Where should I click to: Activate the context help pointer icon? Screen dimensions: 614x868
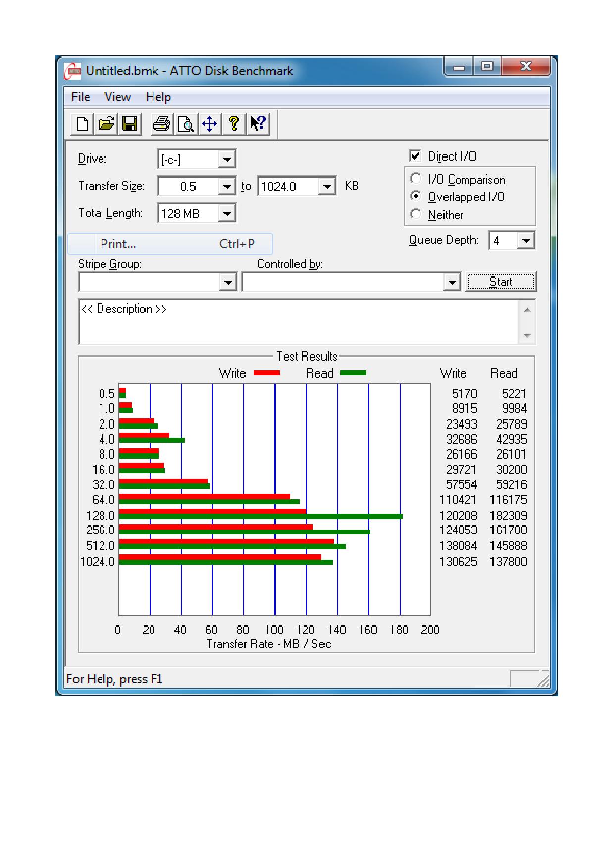[x=258, y=124]
